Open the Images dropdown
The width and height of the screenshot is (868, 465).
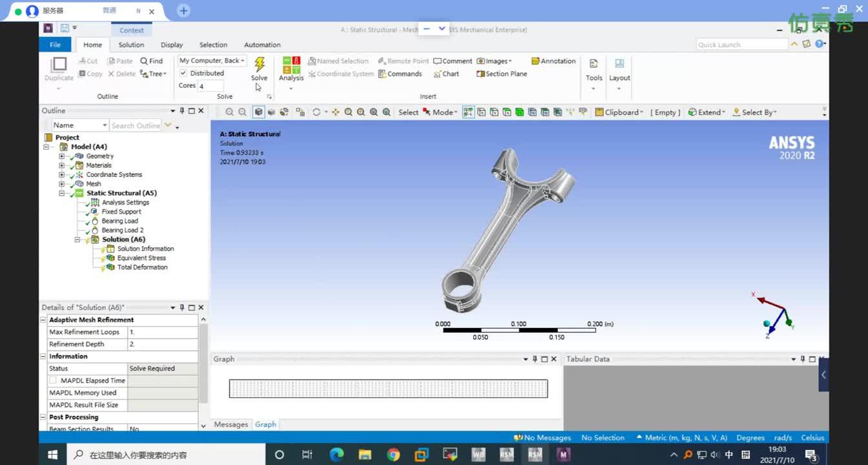pyautogui.click(x=494, y=61)
